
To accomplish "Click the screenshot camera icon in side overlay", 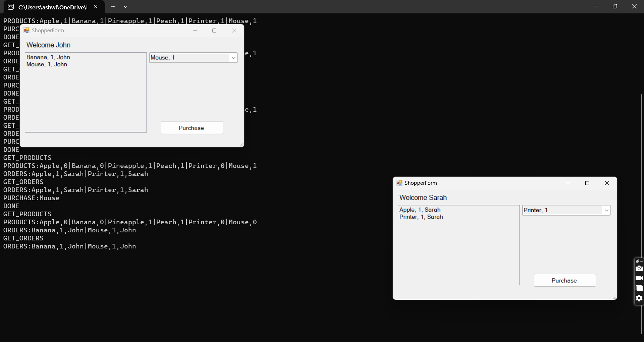I will (x=639, y=269).
